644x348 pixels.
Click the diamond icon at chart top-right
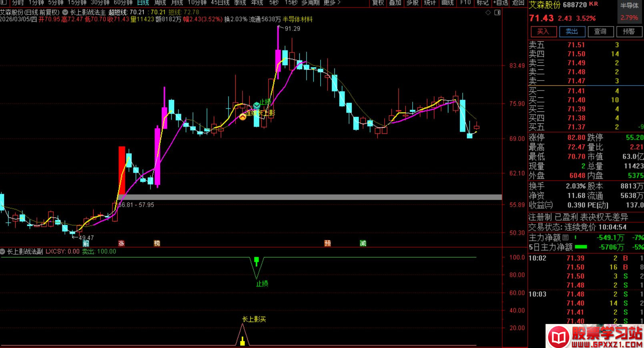[x=488, y=13]
